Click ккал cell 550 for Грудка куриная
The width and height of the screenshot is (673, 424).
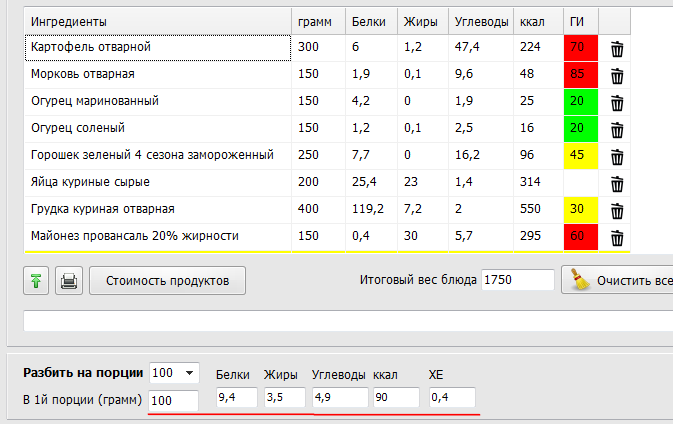[538, 210]
